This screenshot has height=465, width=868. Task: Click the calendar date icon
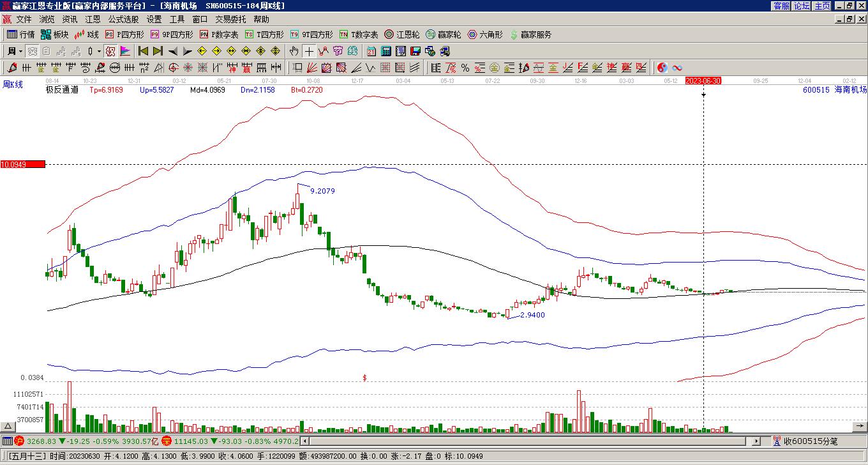coord(371,51)
